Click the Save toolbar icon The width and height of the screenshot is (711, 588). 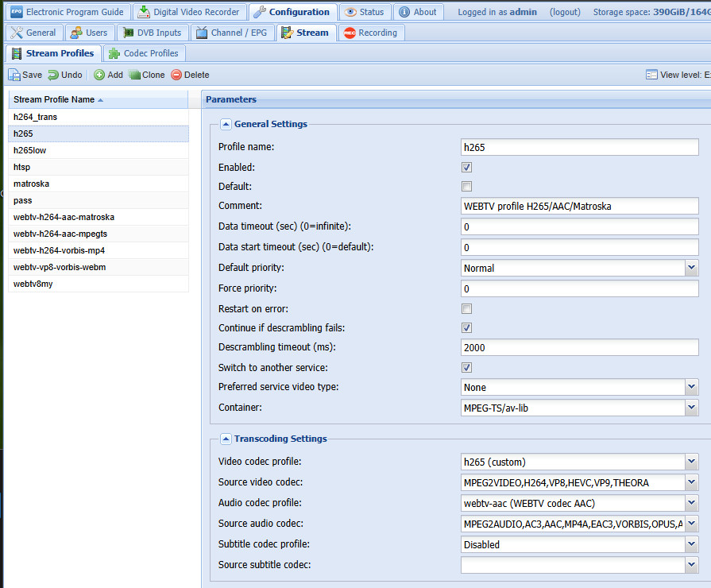[14, 75]
